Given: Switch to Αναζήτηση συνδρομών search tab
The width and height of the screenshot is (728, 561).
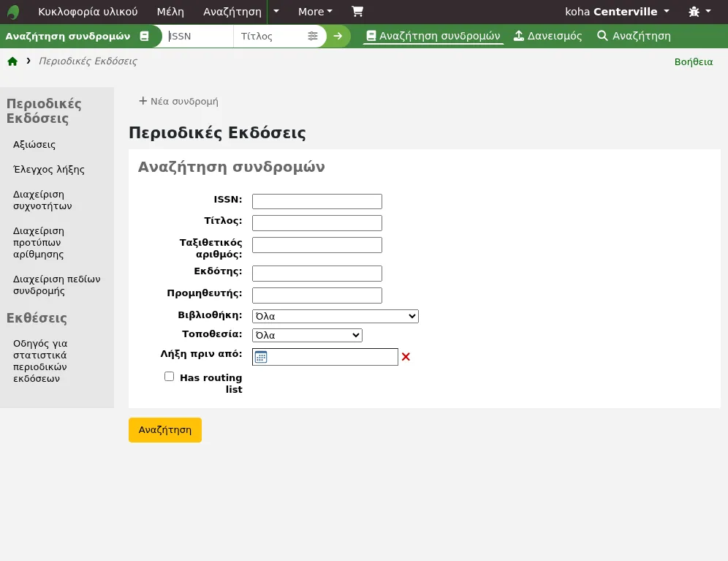Looking at the screenshot, I should click(433, 37).
